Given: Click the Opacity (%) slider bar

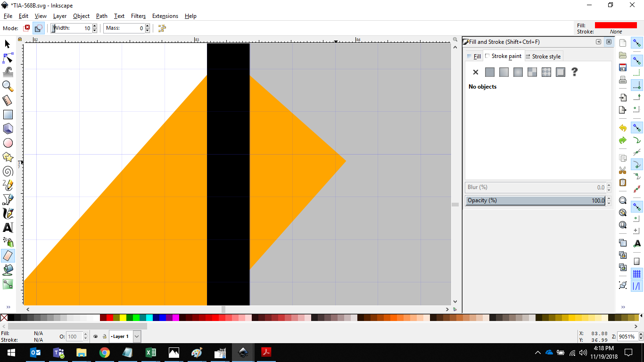Looking at the screenshot, I should (x=535, y=200).
